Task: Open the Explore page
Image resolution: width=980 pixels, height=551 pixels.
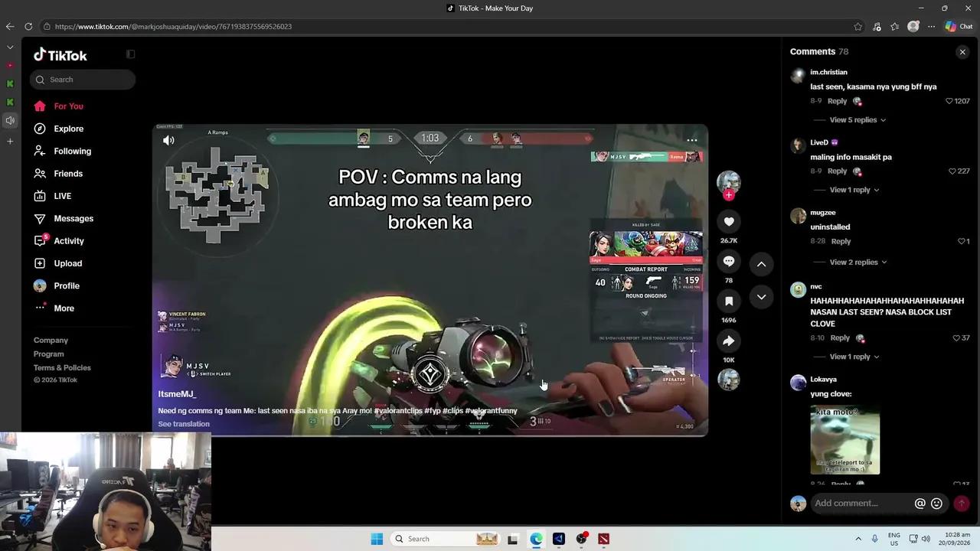Action: 68,129
